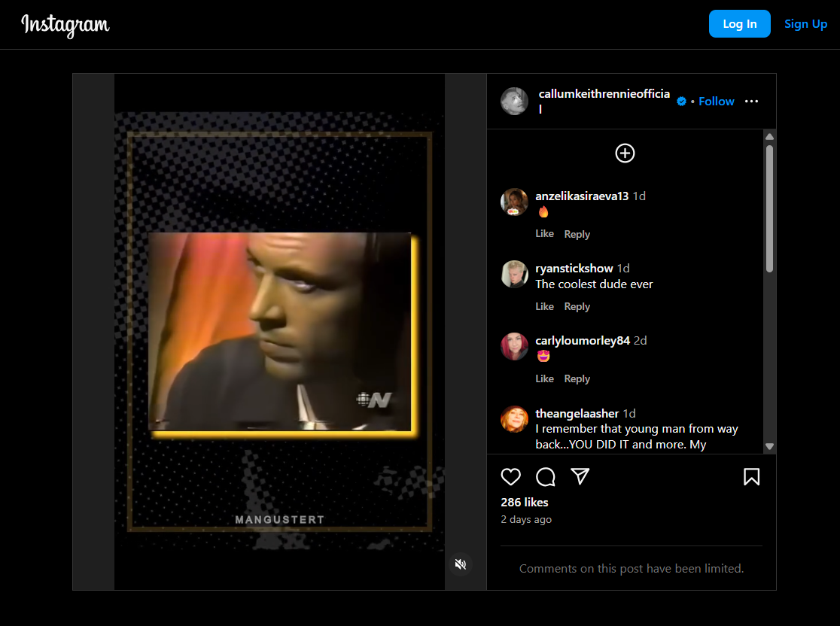Click the comments scrollbar down arrow
Viewport: 840px width, 626px height.
[769, 446]
